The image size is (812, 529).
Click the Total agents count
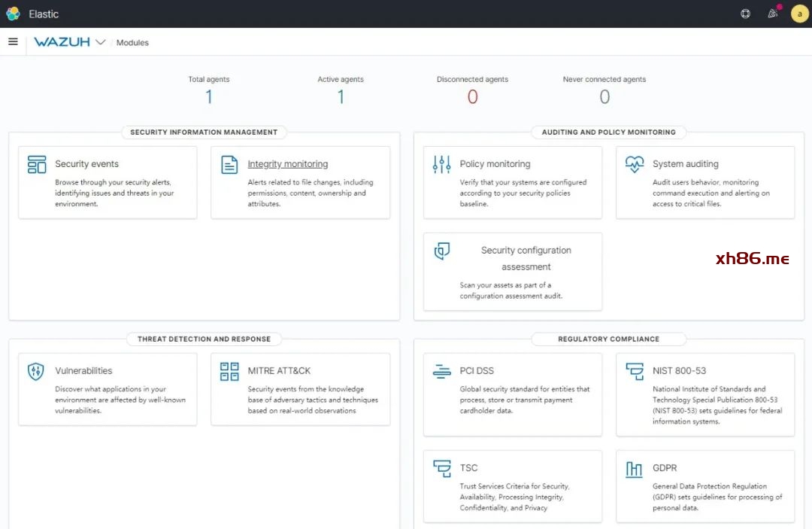pos(209,97)
